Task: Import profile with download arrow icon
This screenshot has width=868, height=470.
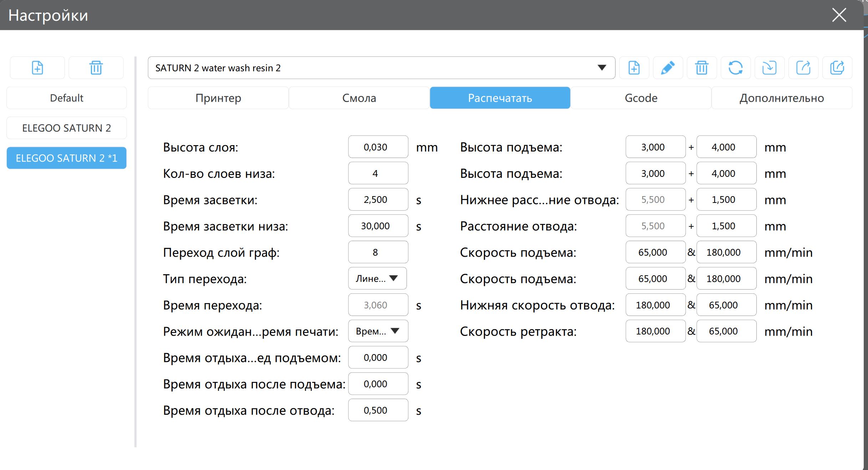Action: pos(769,68)
